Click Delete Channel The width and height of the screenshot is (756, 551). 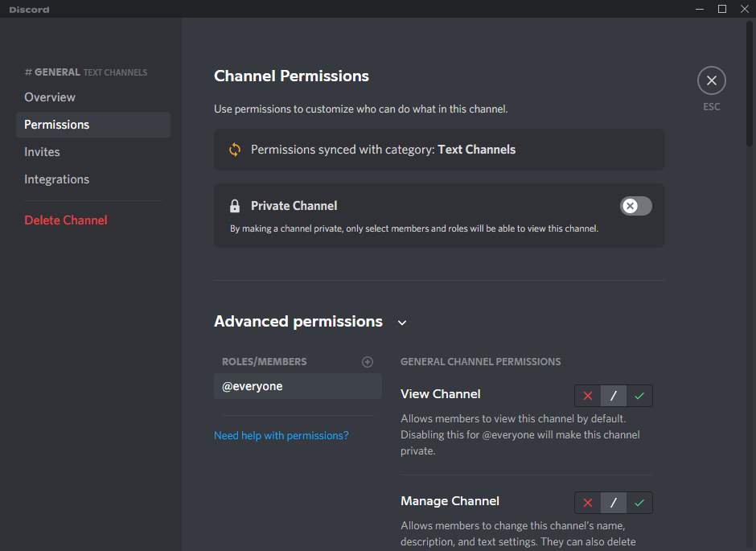point(65,220)
